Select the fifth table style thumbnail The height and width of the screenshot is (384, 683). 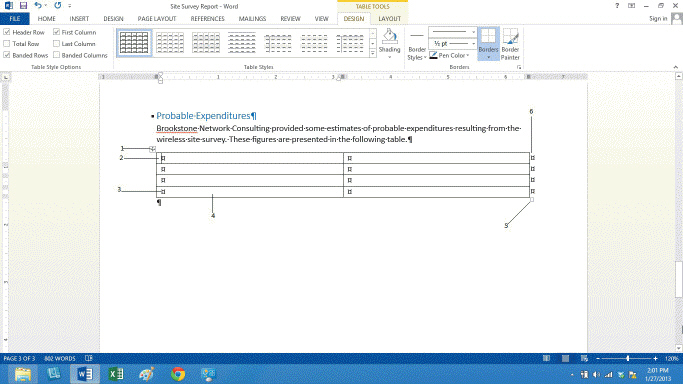[x=278, y=43]
